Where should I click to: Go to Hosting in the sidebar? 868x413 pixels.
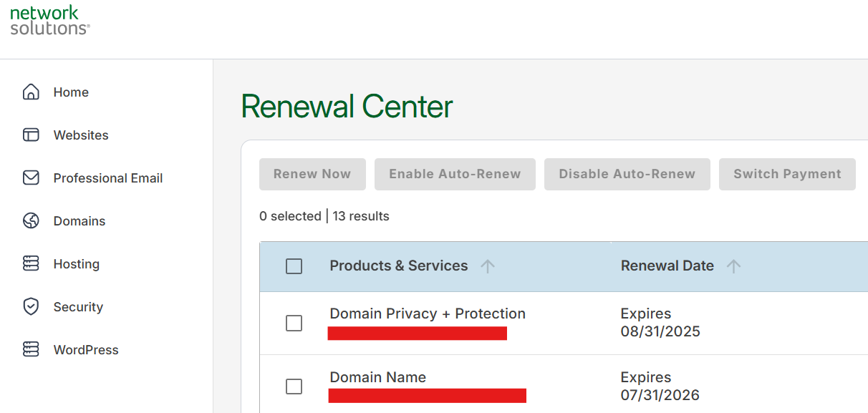coord(77,264)
